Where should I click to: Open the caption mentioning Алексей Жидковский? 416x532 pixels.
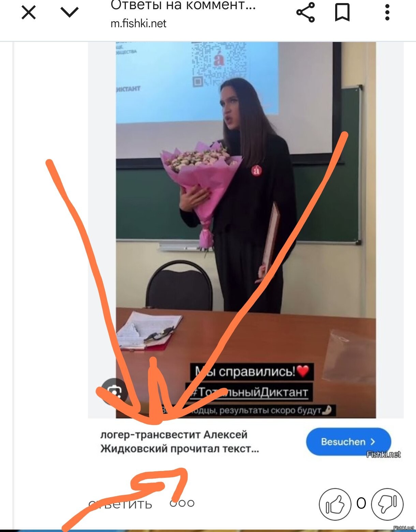pyautogui.click(x=180, y=442)
